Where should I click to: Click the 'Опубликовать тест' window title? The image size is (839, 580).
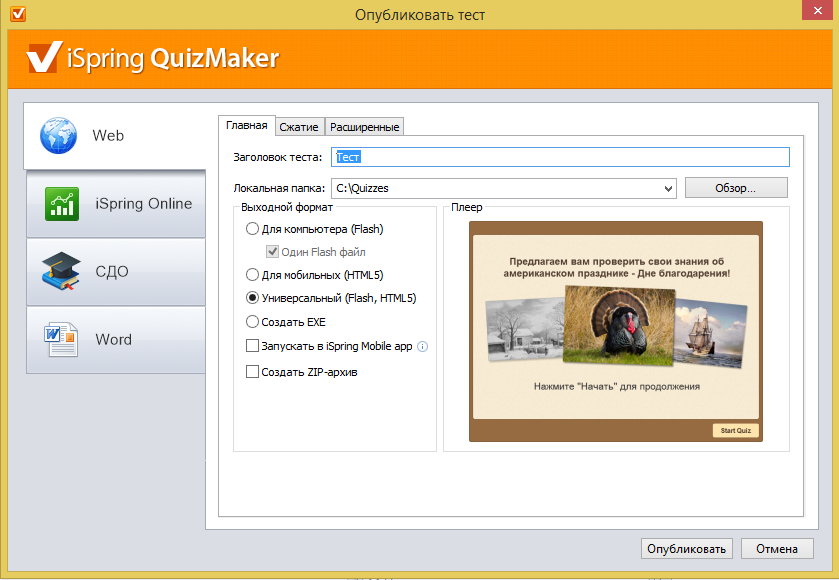[420, 14]
